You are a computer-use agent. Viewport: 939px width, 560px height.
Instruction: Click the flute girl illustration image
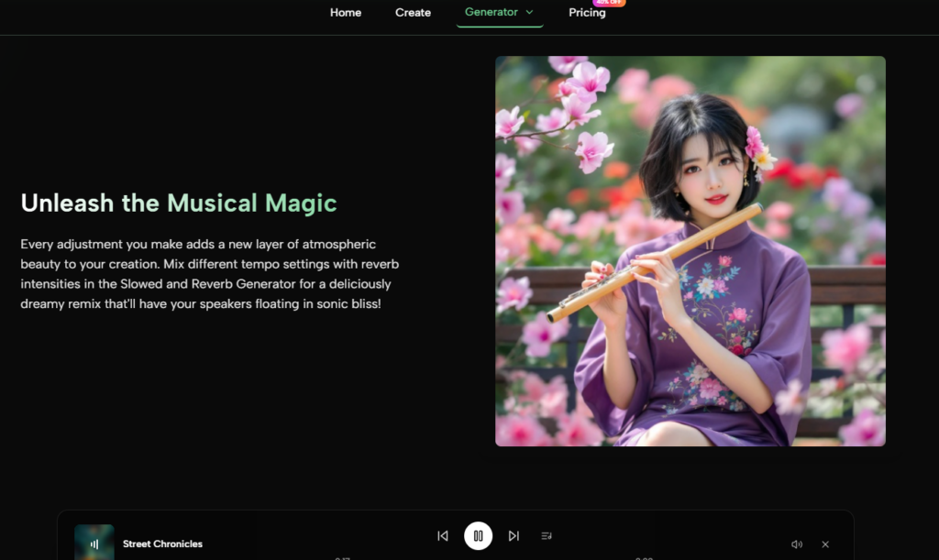[x=690, y=251]
